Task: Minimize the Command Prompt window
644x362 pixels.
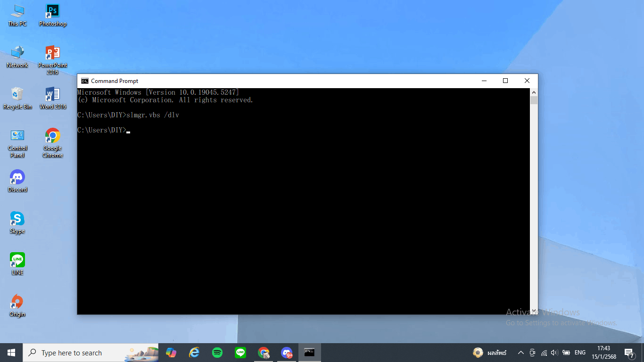Action: point(484,81)
